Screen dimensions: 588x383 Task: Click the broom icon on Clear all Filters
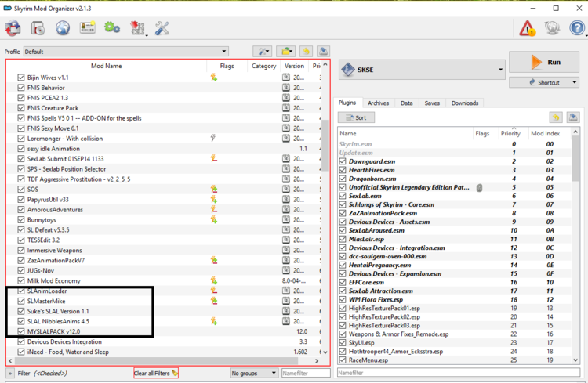174,373
